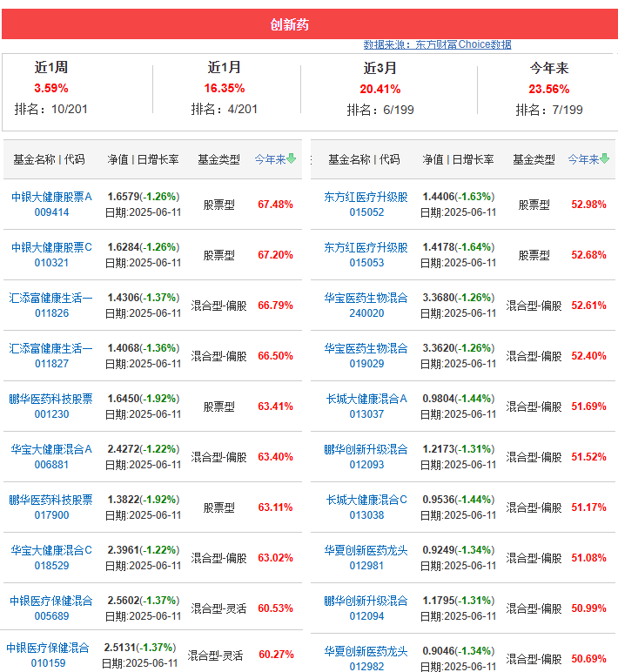Open fund 长城大健康混合A
618x672 pixels.
point(366,399)
